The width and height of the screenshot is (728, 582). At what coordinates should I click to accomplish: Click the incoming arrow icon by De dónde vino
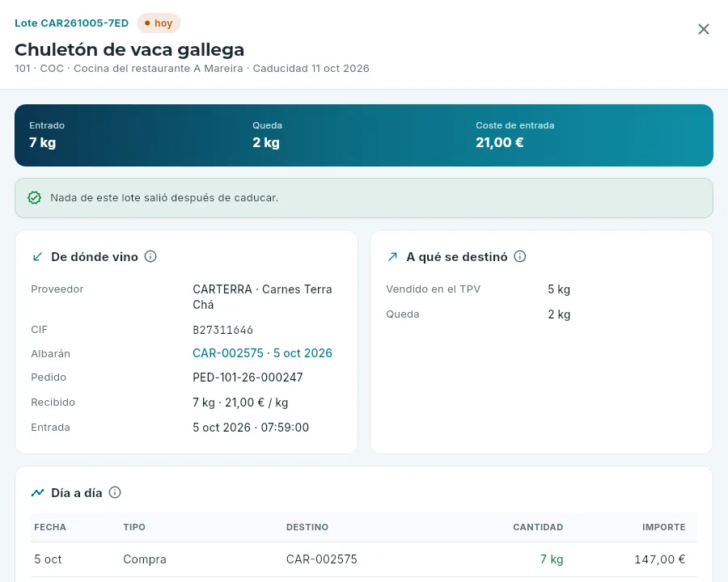coord(37,257)
